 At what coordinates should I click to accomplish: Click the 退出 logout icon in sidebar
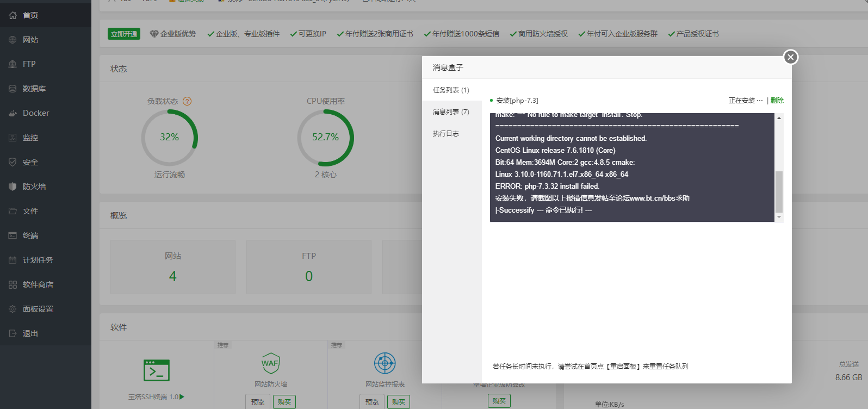point(13,333)
